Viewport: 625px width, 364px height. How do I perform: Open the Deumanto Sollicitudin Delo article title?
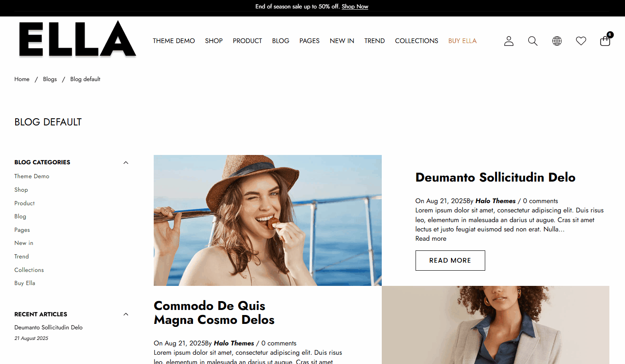click(x=495, y=177)
